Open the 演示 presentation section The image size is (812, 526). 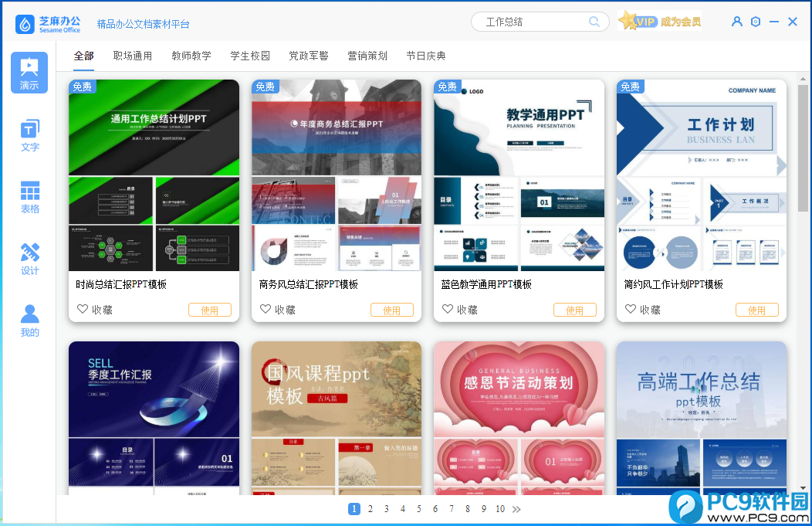[x=29, y=73]
